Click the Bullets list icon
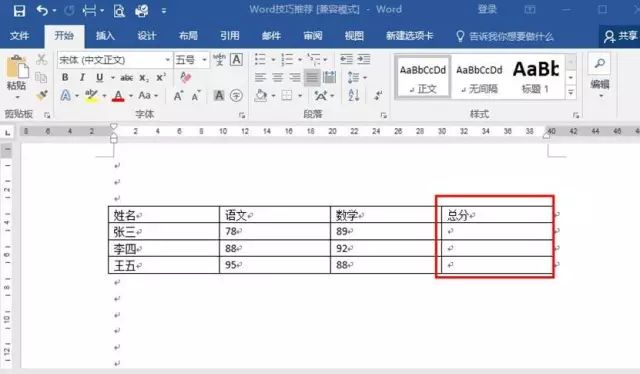Image resolution: width=640 pixels, height=374 pixels. (x=260, y=60)
